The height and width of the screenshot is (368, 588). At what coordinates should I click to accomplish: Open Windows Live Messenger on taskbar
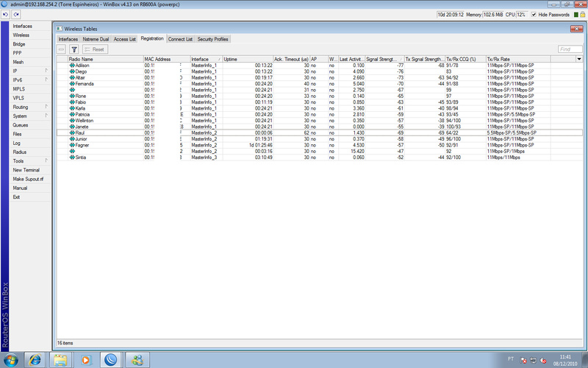tap(137, 360)
